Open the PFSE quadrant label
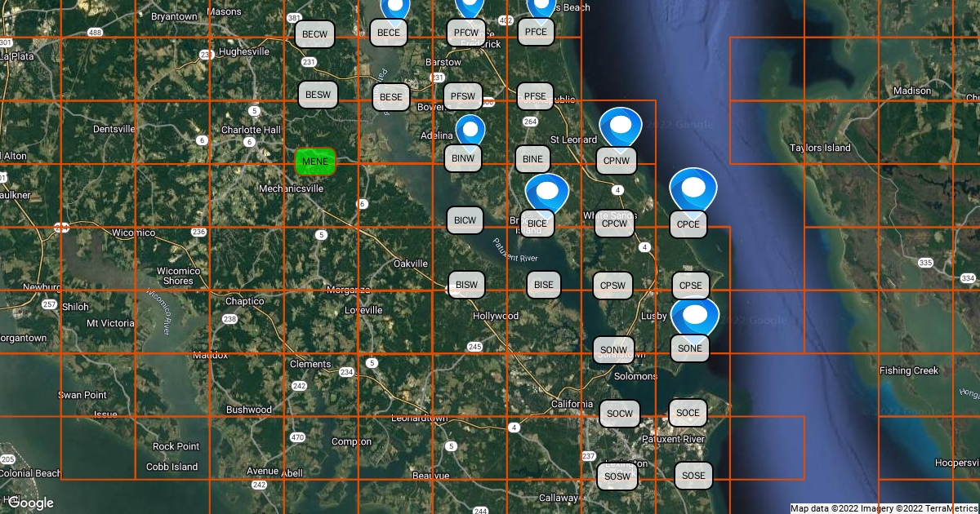This screenshot has height=514, width=980. click(x=535, y=96)
